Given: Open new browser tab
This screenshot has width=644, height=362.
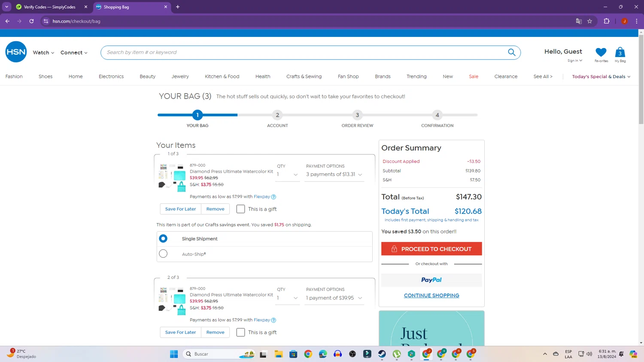Looking at the screenshot, I should (x=178, y=7).
